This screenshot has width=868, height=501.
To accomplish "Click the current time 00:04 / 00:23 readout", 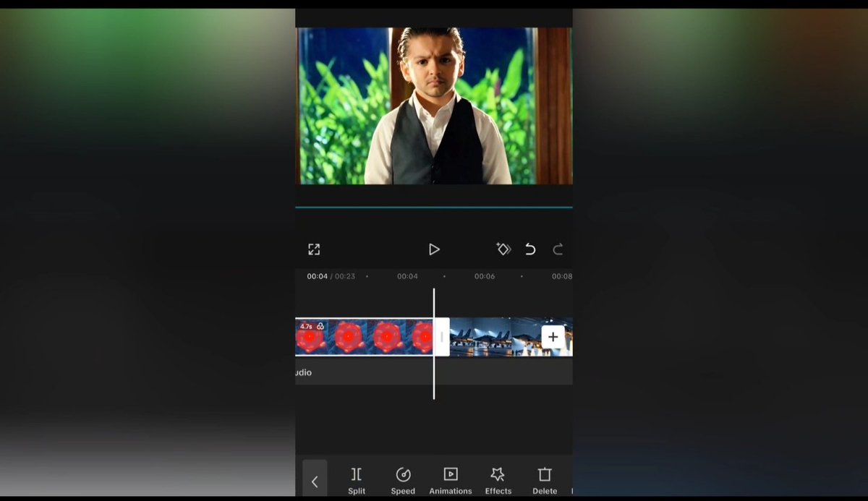I will click(x=331, y=276).
